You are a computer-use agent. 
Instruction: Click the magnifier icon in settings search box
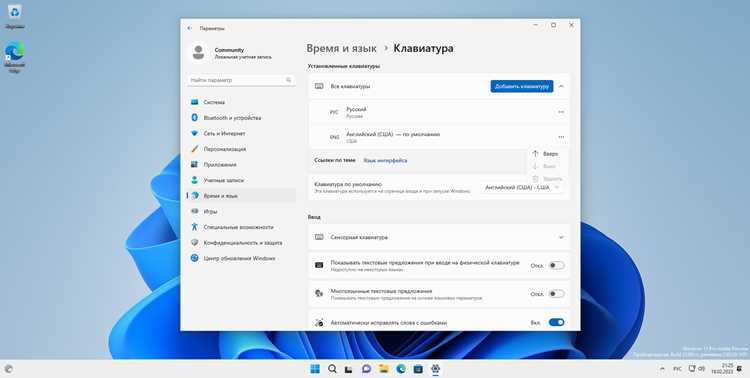288,80
